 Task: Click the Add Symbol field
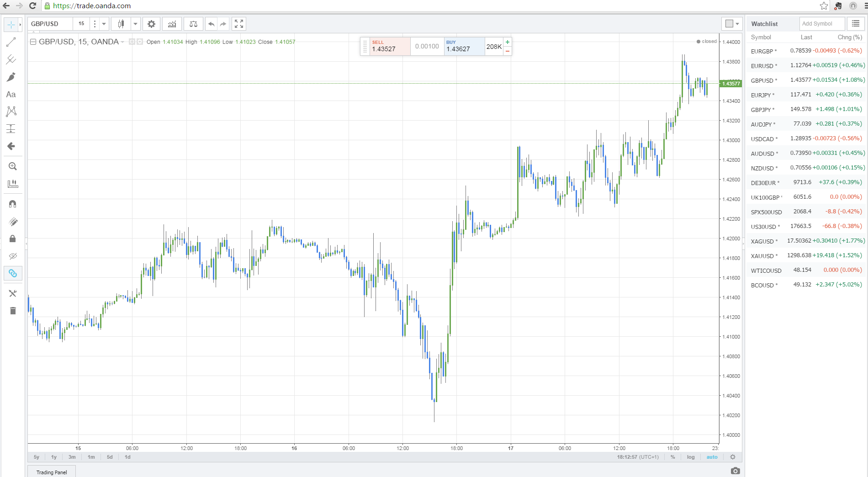[x=822, y=24]
